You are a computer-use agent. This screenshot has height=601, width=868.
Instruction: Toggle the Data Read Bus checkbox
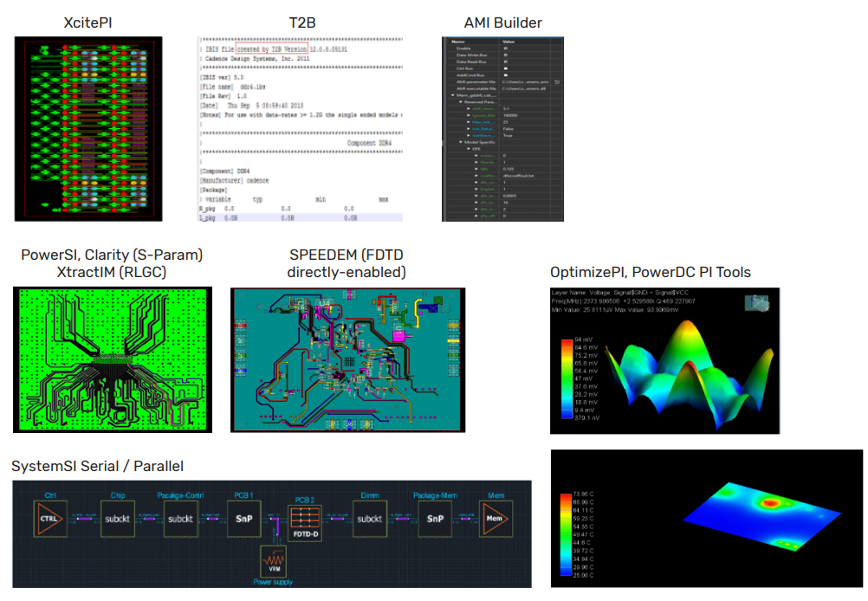click(x=506, y=62)
